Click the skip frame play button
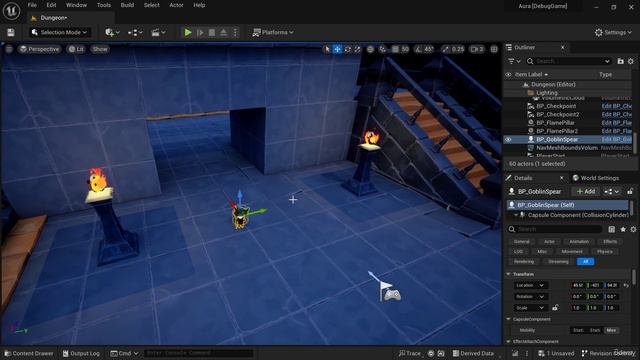 coord(200,32)
